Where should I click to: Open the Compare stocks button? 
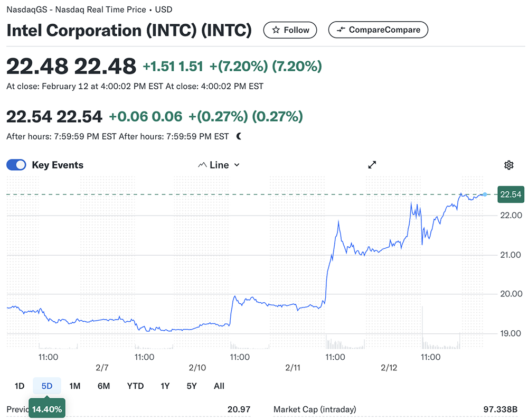378,30
